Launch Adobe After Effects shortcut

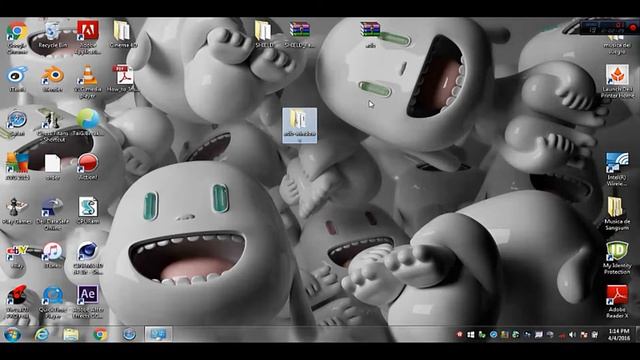coord(88,302)
